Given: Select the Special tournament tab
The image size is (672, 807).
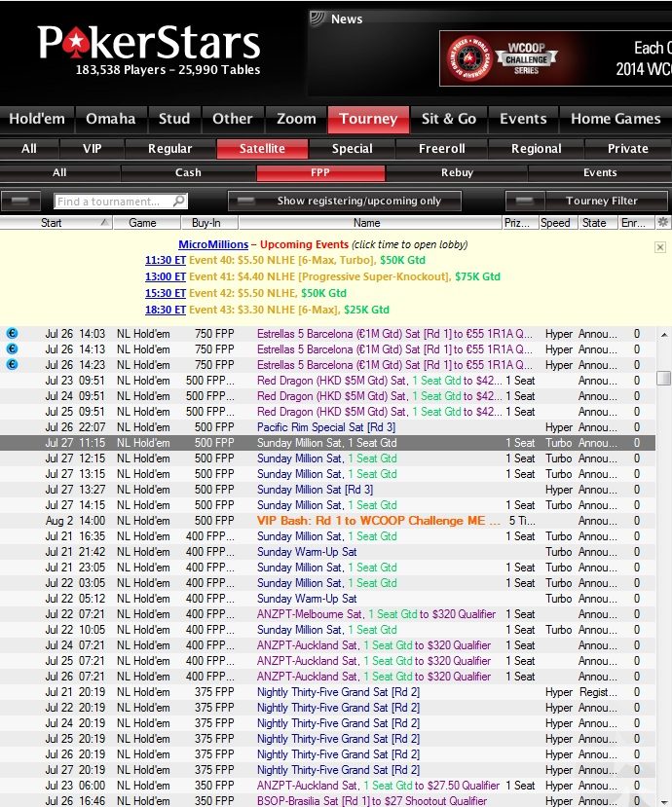Looking at the screenshot, I should coord(353,149).
